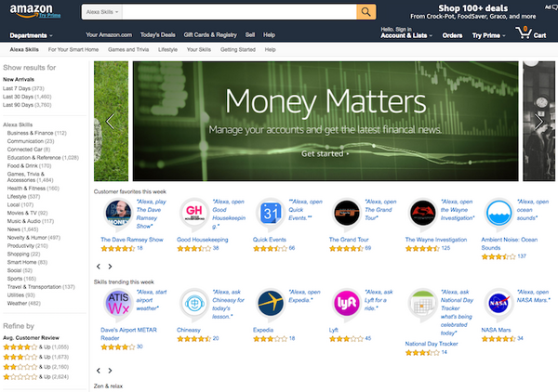Filter new arrivals by Last 90 Days

click(27, 105)
